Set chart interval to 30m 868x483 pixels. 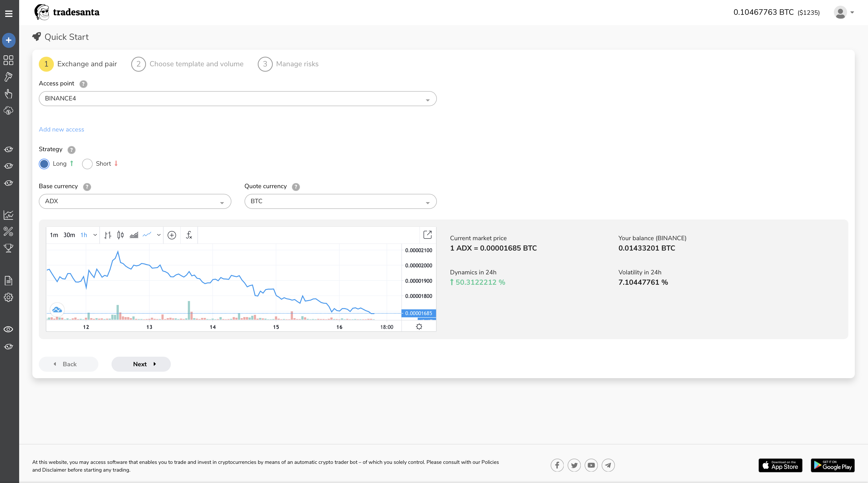(x=69, y=235)
